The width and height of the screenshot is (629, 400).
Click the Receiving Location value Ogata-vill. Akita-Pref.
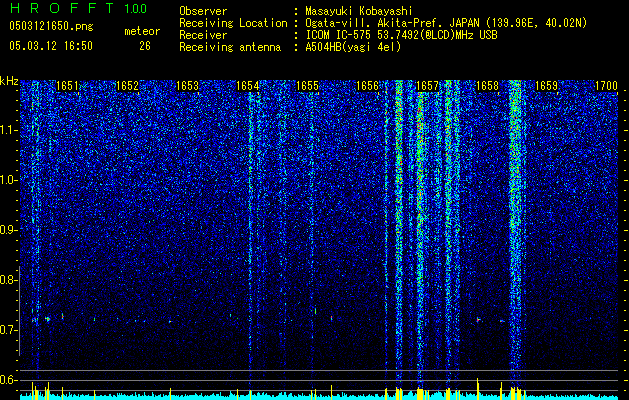375,23
